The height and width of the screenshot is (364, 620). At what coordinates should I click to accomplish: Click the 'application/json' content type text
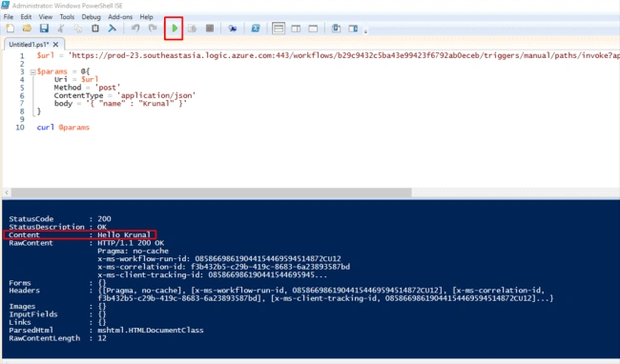click(156, 95)
